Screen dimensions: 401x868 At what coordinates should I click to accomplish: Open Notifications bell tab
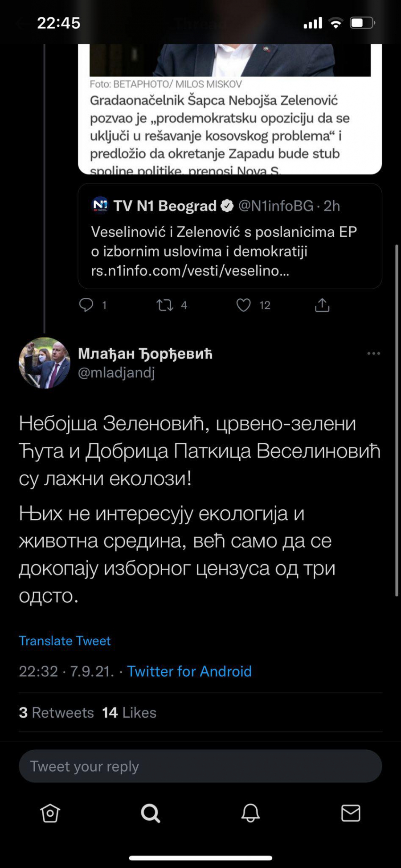(250, 813)
